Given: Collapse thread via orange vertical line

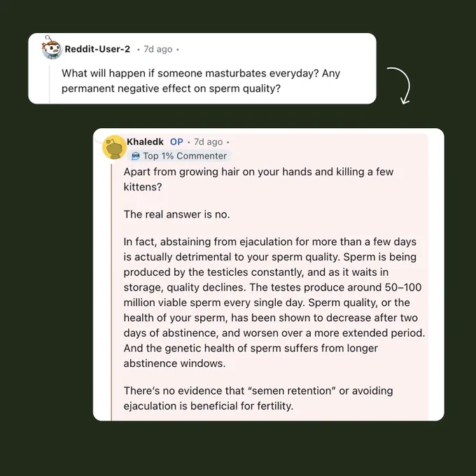Looking at the screenshot, I should coord(111,292).
